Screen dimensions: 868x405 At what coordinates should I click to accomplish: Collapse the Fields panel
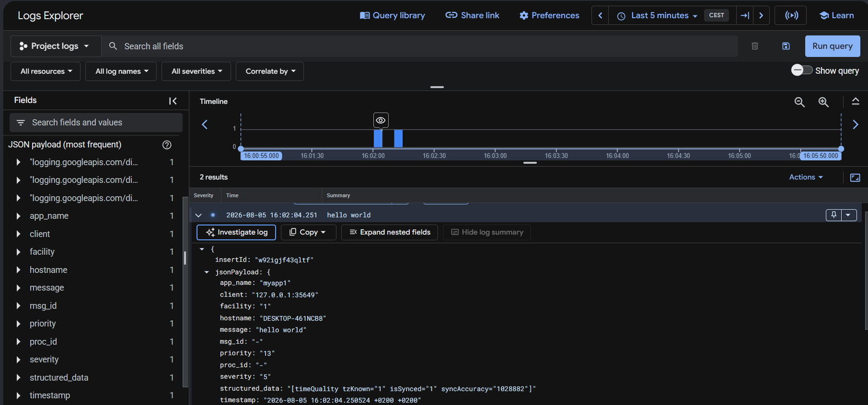tap(173, 101)
